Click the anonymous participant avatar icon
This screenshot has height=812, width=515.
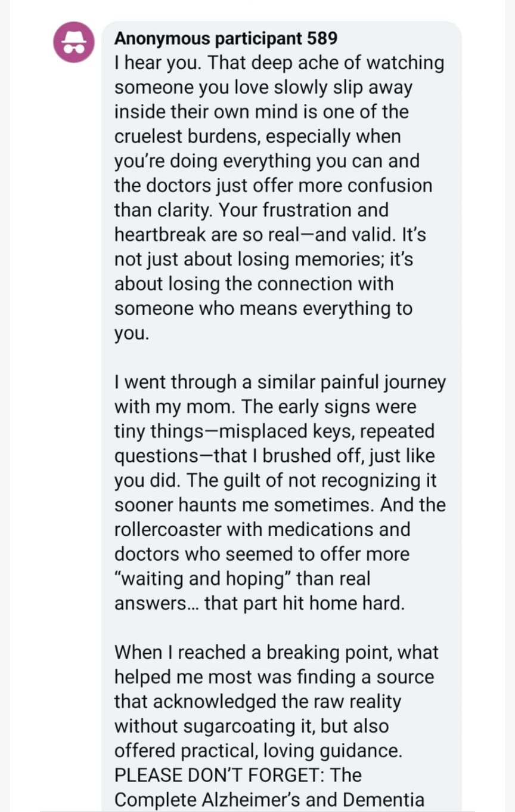point(73,42)
